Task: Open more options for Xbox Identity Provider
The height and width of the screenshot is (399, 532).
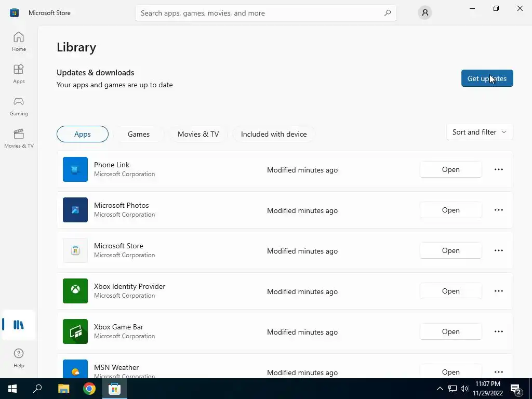Action: [498, 291]
